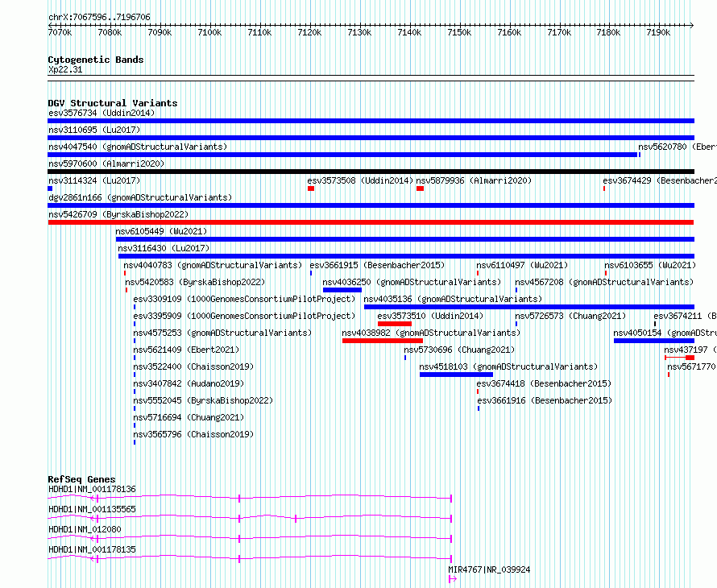Click the nsv6103655 (Wu2021) label
The width and height of the screenshot is (717, 588).
[650, 265]
